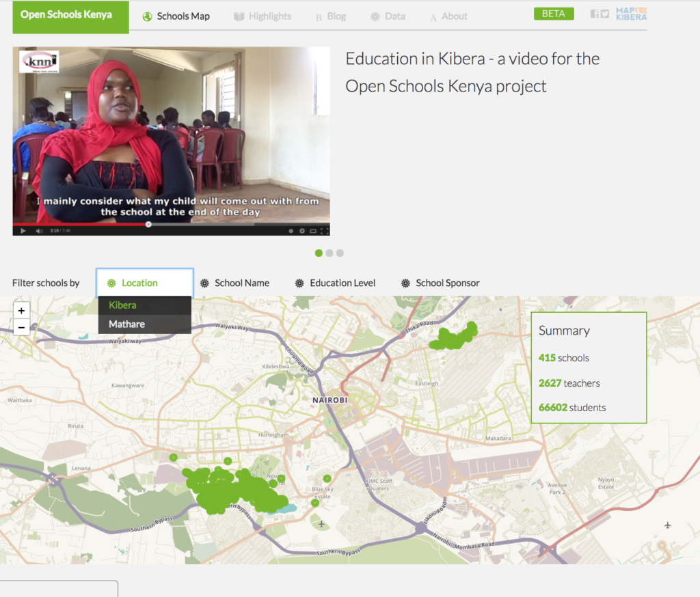Click the 66602 students summary line

pos(572,407)
